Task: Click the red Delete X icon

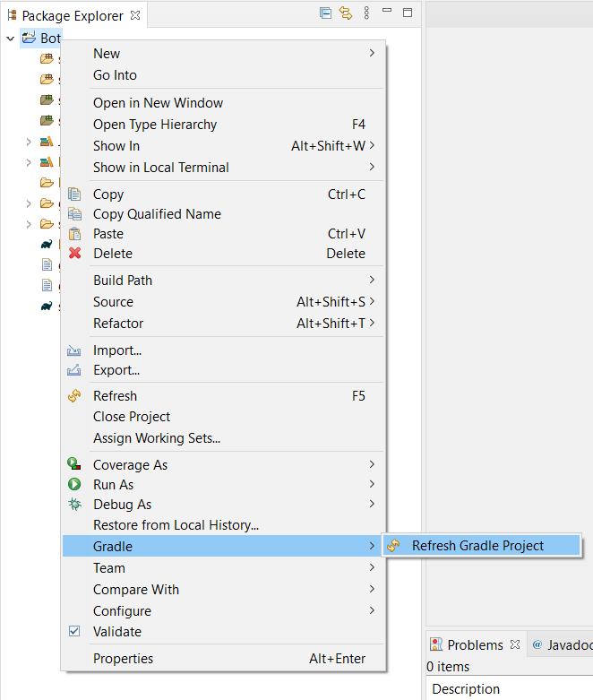Action: click(x=74, y=253)
